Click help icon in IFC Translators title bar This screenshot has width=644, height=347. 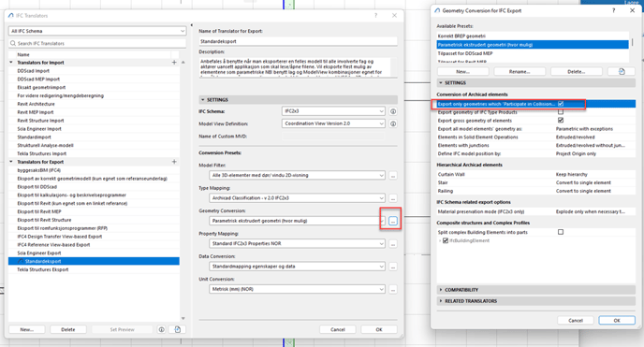375,16
